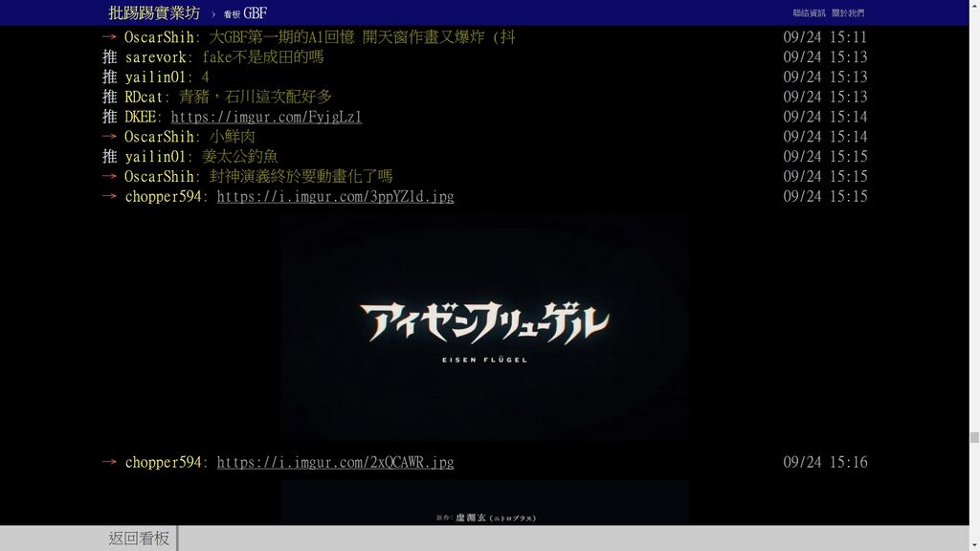Select comment text 青豬，石川這次配好多
The height and width of the screenshot is (551, 980).
[x=255, y=98]
